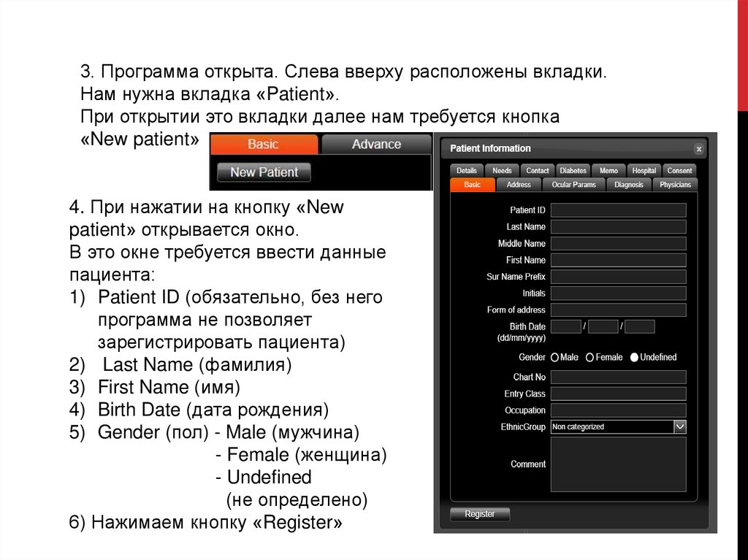Close the Patient Information dialog
This screenshot has width=748, height=560.
698,149
